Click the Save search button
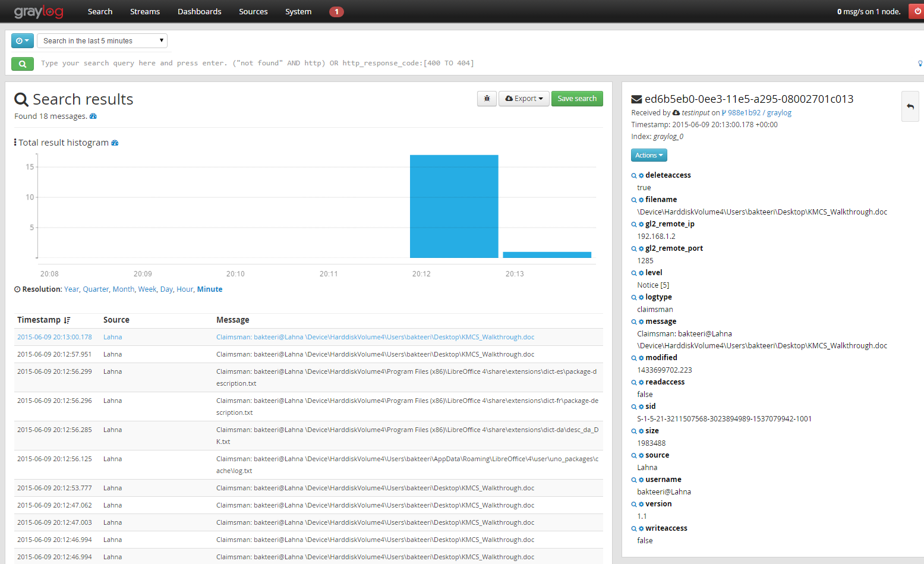Viewport: 924px width, 564px height. tap(577, 99)
